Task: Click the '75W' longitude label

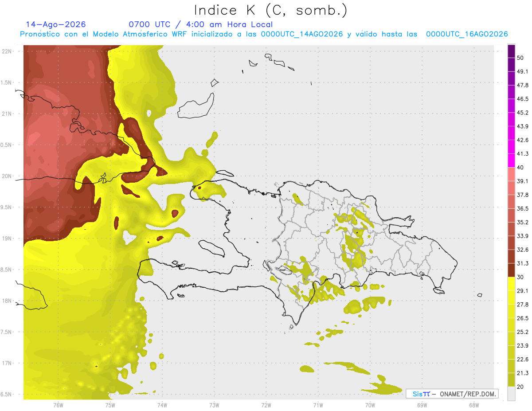Action: [x=110, y=405]
